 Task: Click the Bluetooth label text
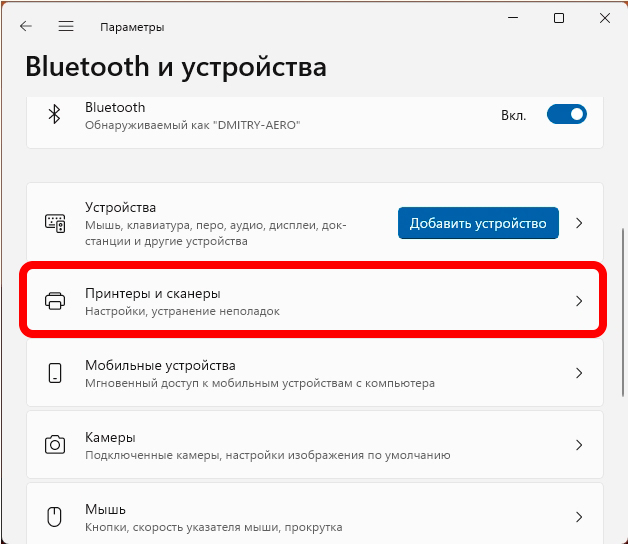(x=115, y=107)
